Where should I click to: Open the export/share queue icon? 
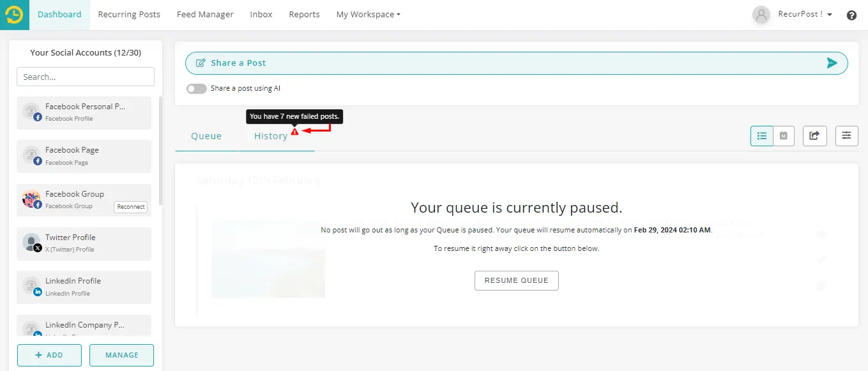(814, 135)
